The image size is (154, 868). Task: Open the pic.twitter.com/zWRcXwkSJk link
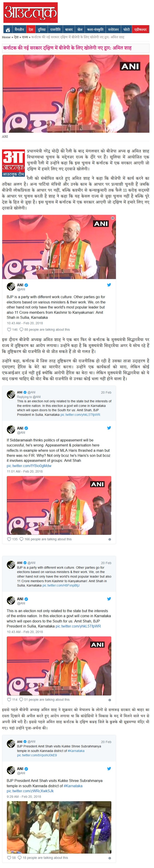[x=30, y=791]
